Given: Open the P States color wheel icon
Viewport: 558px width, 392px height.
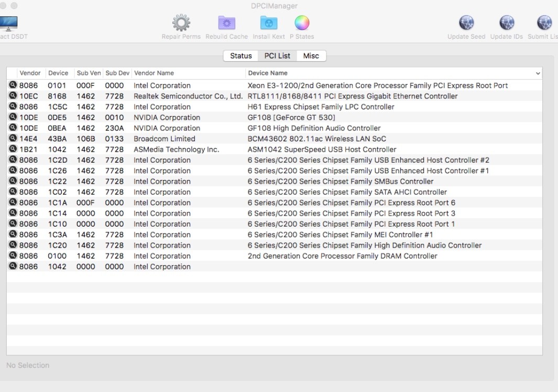Looking at the screenshot, I should click(x=302, y=23).
